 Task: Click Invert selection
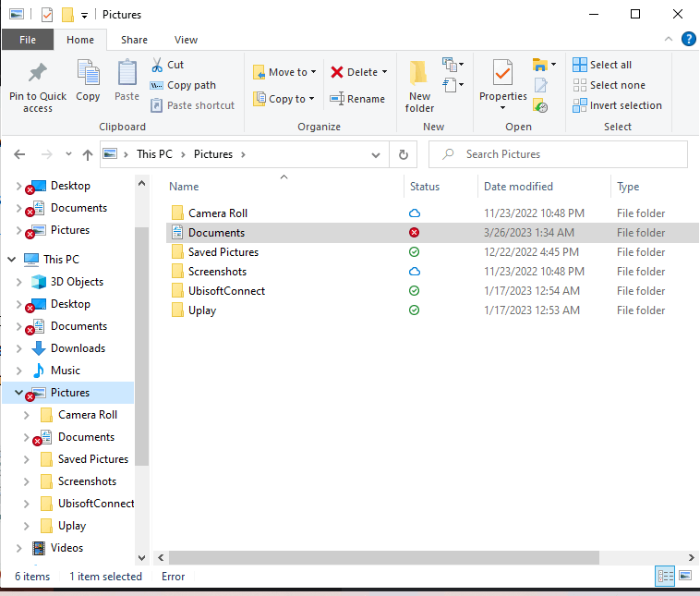(618, 105)
